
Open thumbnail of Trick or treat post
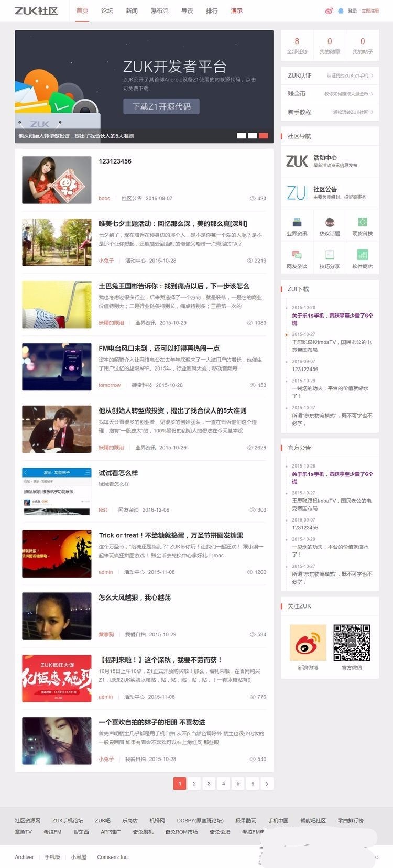point(57,554)
